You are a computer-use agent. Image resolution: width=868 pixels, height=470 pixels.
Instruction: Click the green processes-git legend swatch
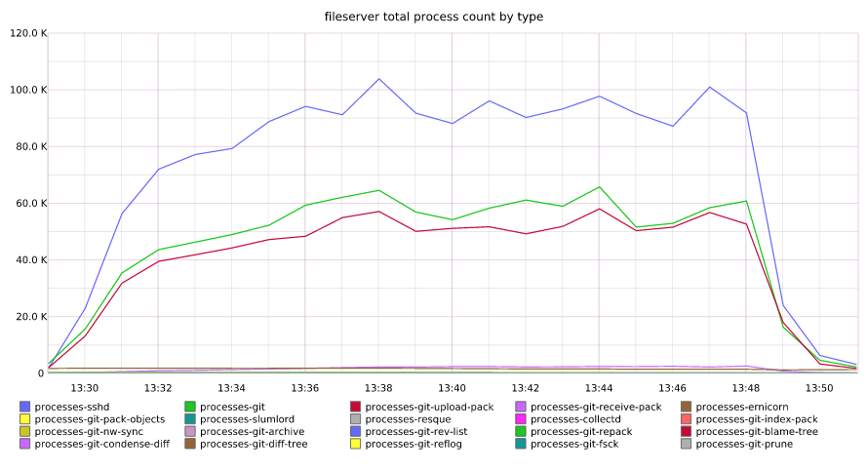190,407
